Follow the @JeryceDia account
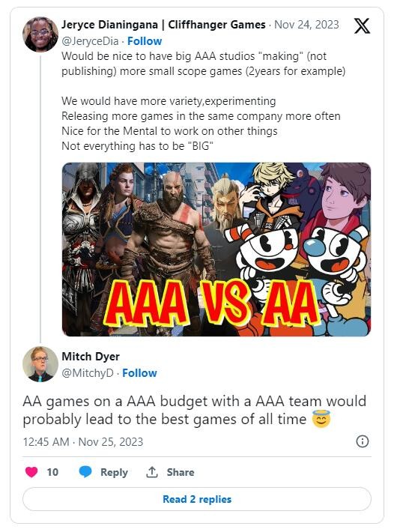The height and width of the screenshot is (532, 394). pyautogui.click(x=145, y=41)
